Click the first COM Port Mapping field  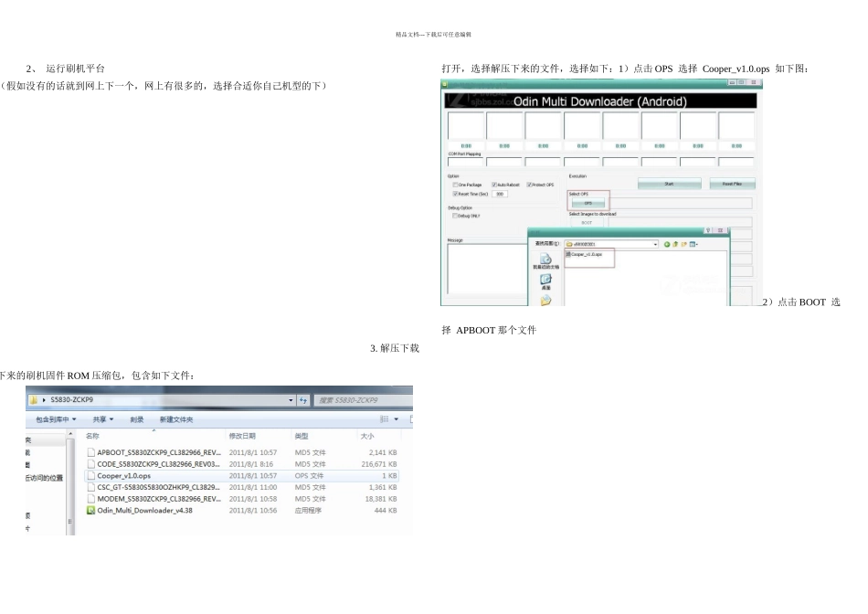[465, 163]
